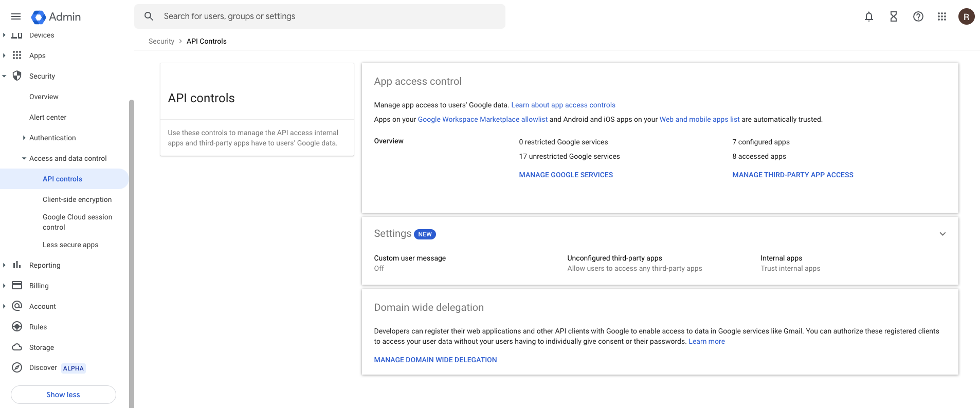This screenshot has height=408, width=980.
Task: Click '8 accessed apps' text
Action: (x=759, y=156)
